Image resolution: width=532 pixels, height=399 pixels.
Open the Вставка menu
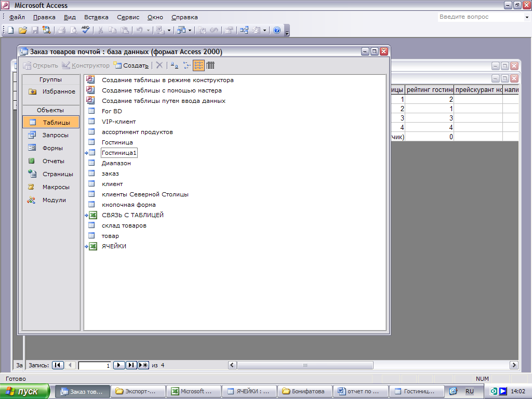[x=96, y=17]
